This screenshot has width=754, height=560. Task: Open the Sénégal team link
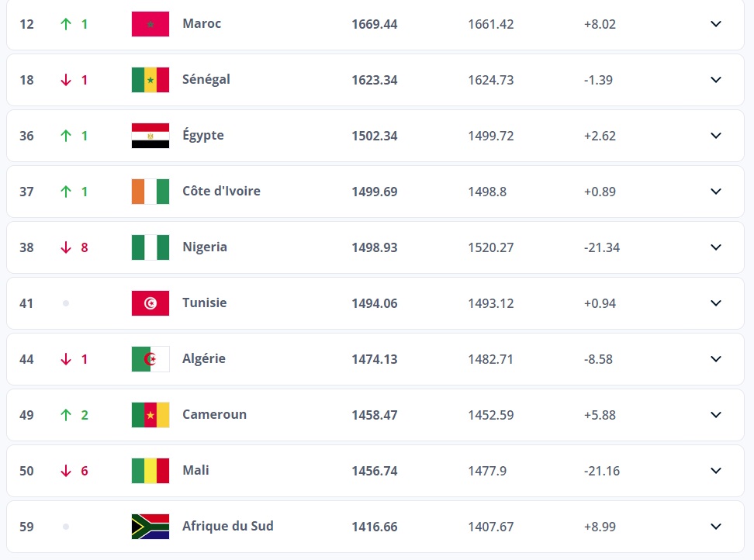click(206, 79)
